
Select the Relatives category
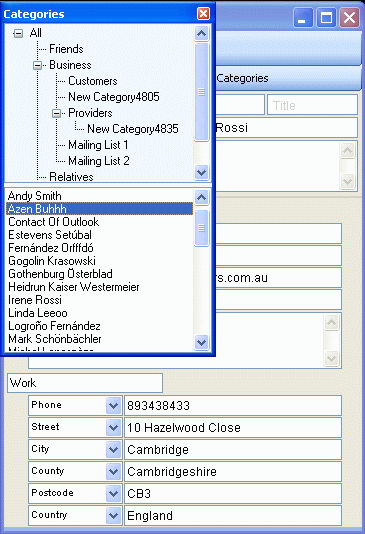[71, 177]
